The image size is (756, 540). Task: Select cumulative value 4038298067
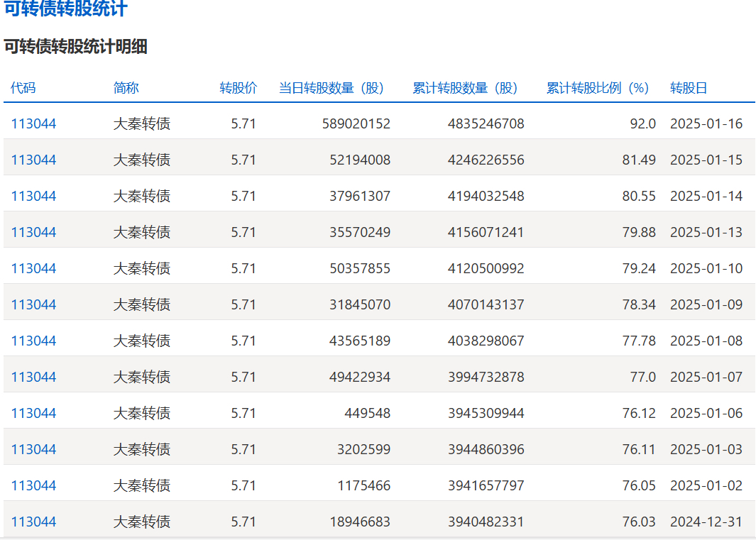(x=486, y=341)
